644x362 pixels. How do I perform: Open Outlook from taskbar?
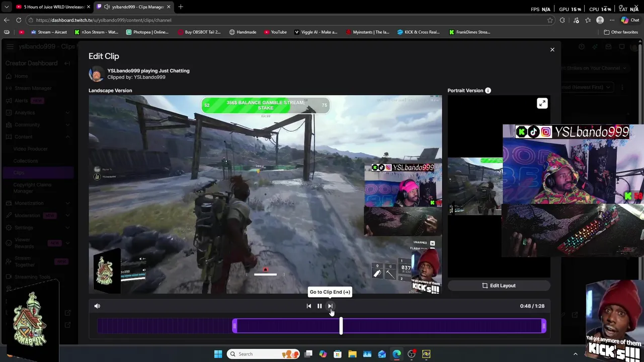coord(382,354)
